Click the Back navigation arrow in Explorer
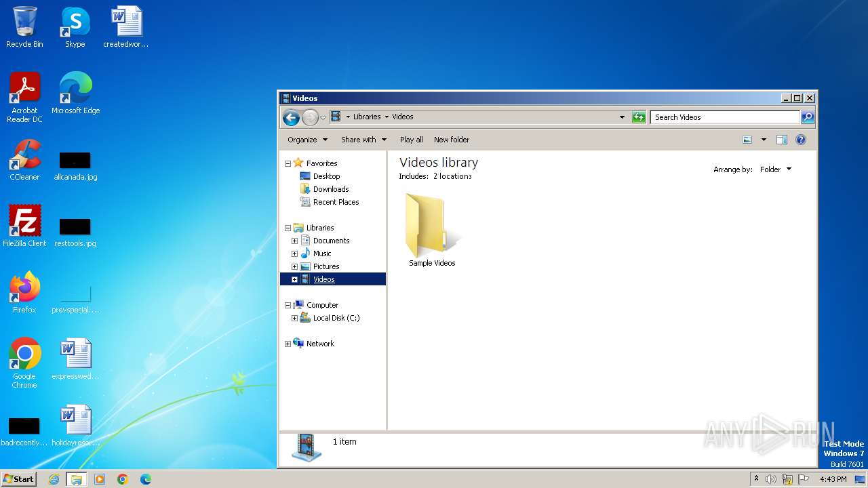Image resolution: width=868 pixels, height=488 pixels. click(x=291, y=117)
